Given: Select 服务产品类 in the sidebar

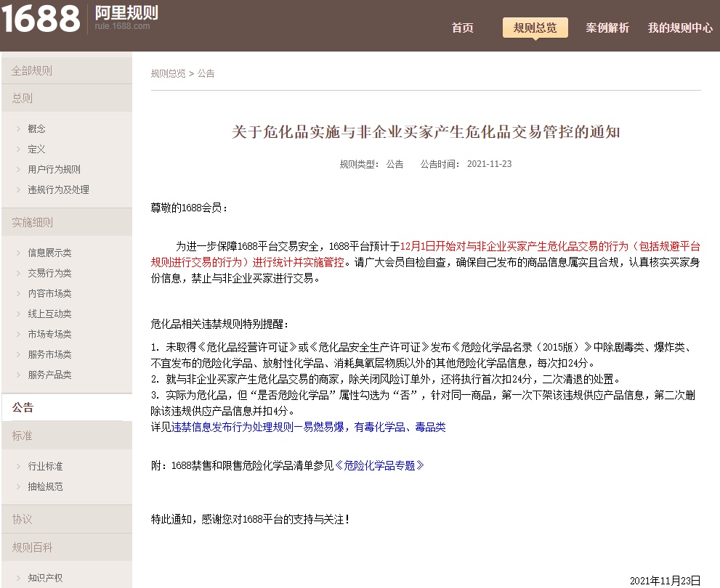Looking at the screenshot, I should [49, 375].
